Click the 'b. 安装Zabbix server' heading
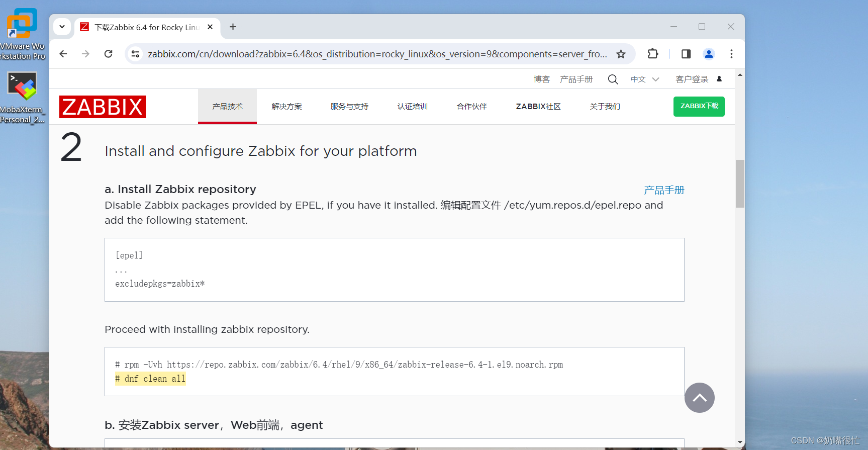The height and width of the screenshot is (450, 868). (214, 425)
